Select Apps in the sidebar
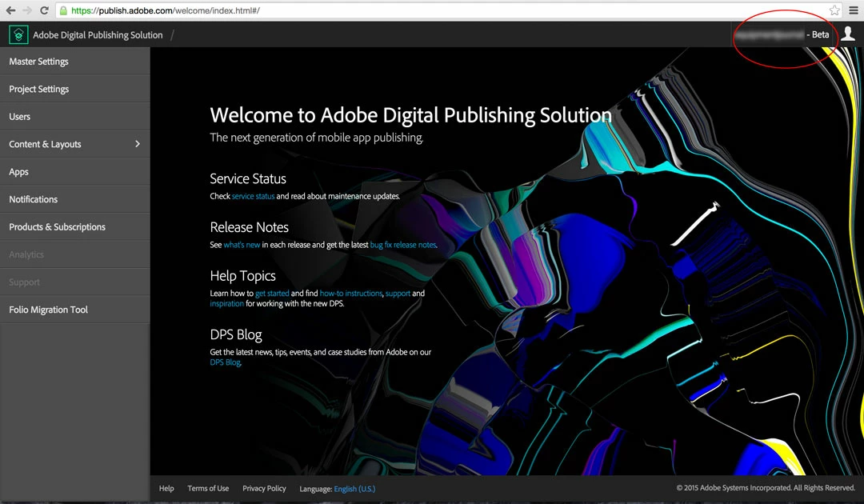 [75, 171]
